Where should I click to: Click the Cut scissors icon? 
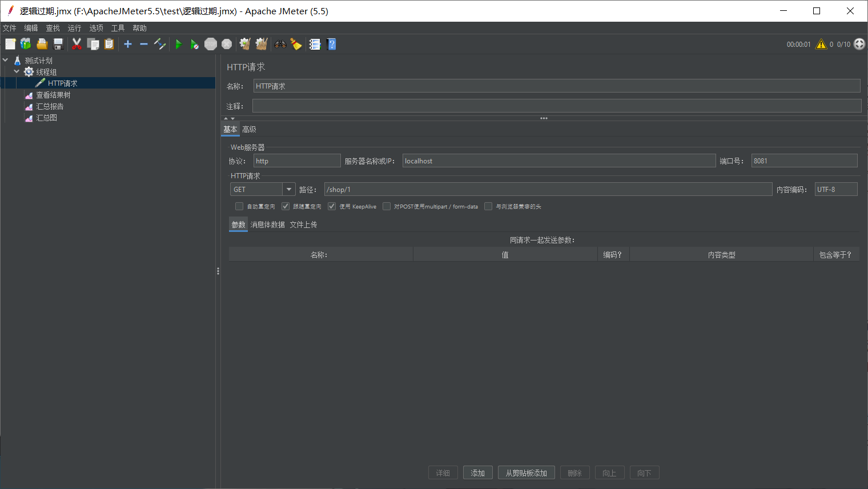(x=77, y=44)
